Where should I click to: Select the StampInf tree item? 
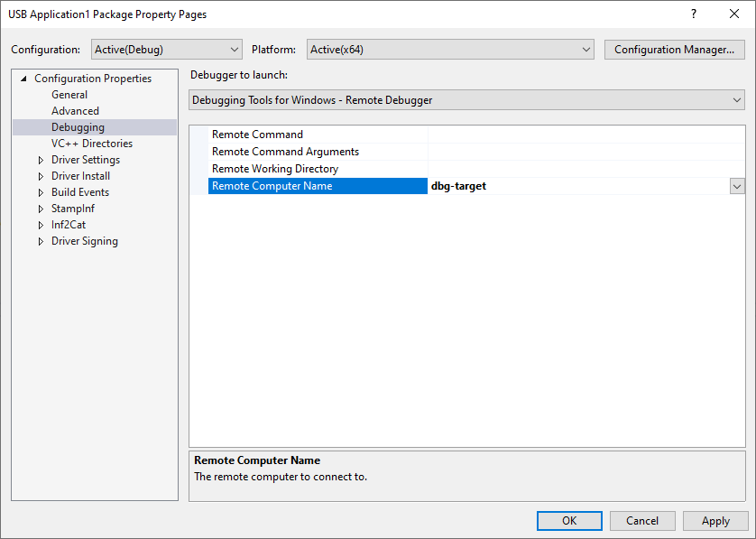pyautogui.click(x=72, y=208)
